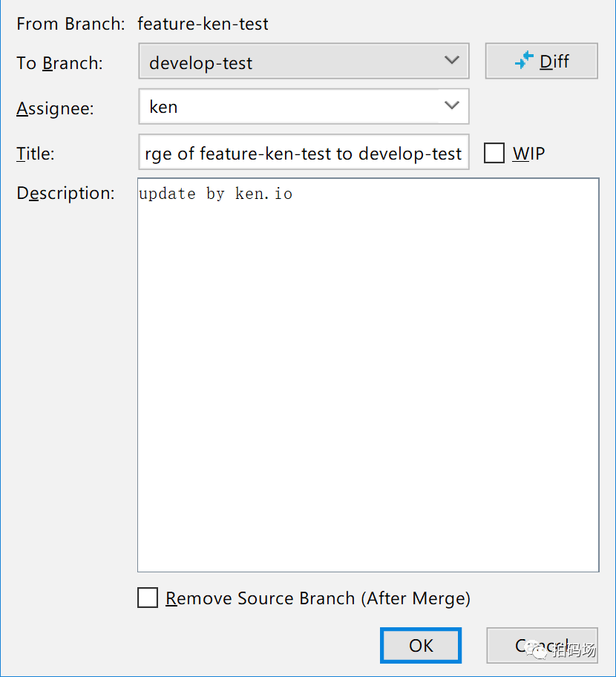Click the Cancel button
The height and width of the screenshot is (677, 616).
(x=543, y=646)
